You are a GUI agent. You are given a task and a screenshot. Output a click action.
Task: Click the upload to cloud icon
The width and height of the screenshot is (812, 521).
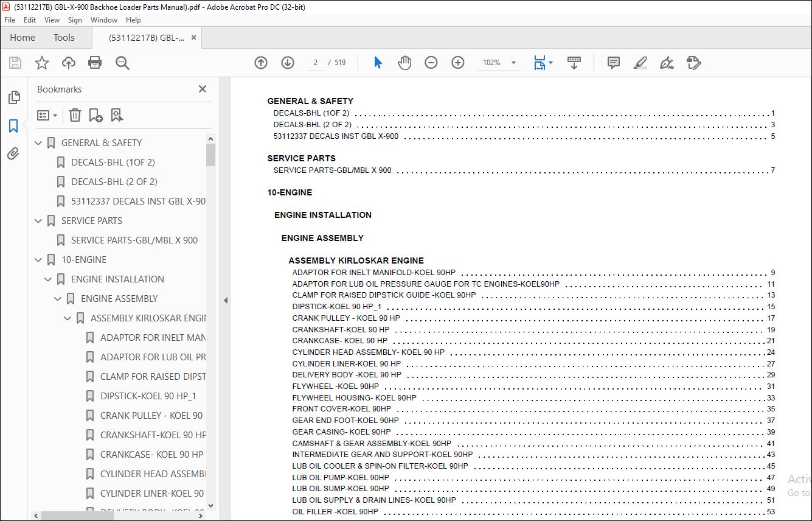coord(69,63)
